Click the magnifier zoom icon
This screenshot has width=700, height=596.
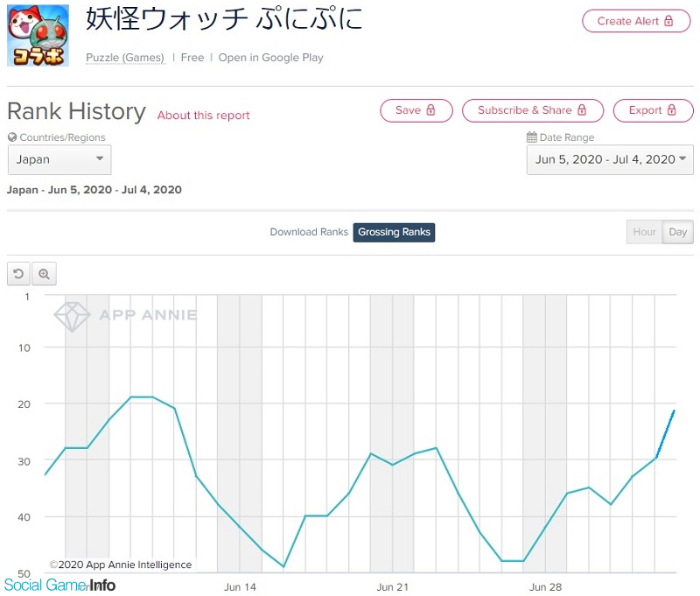pos(44,274)
